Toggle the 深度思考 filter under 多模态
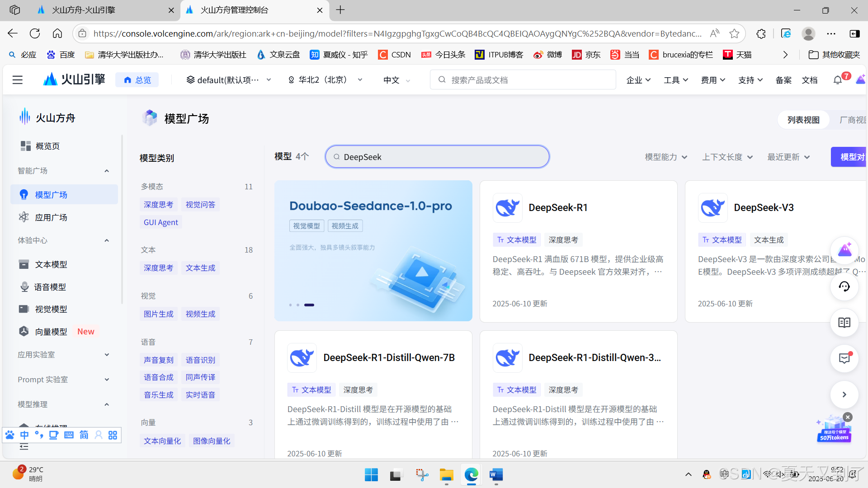The width and height of the screenshot is (868, 488). (158, 205)
